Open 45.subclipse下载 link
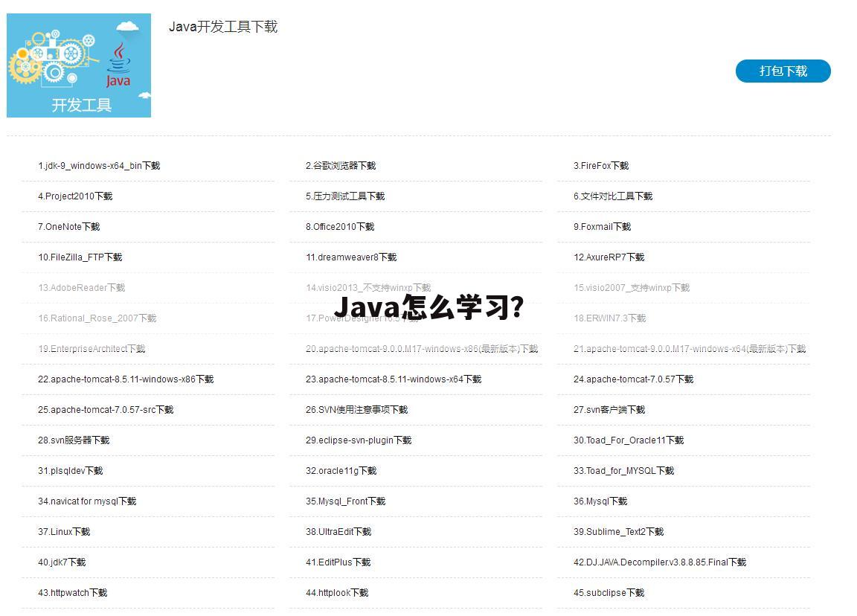The height and width of the screenshot is (616, 857). click(609, 593)
